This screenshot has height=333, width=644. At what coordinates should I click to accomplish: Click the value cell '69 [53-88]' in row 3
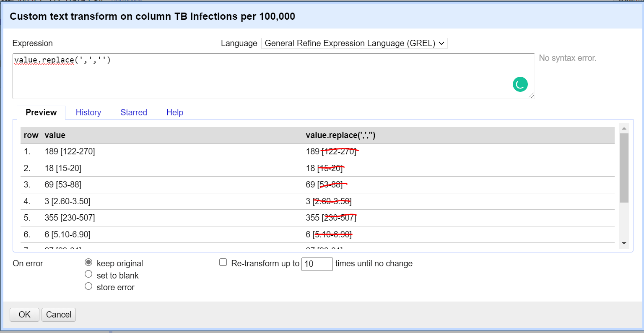(63, 185)
